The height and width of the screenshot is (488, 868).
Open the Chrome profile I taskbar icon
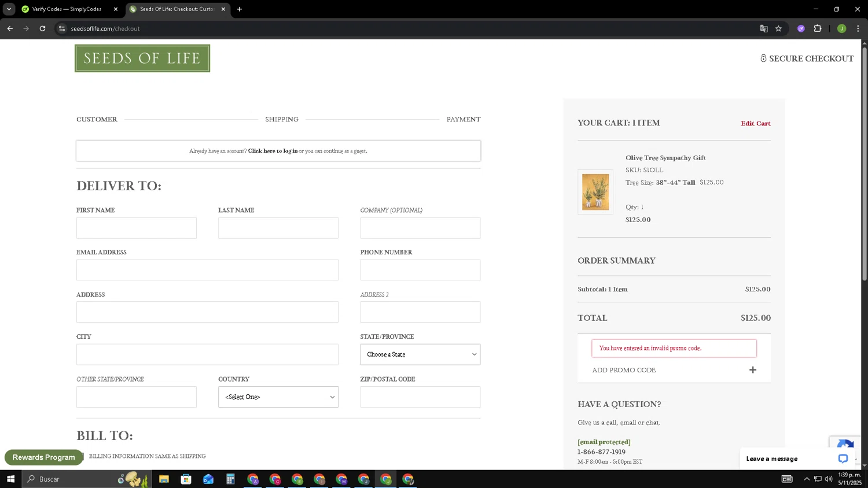point(319,479)
